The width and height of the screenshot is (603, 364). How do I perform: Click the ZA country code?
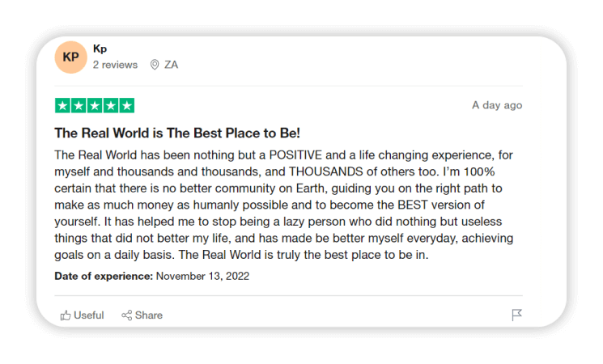171,65
